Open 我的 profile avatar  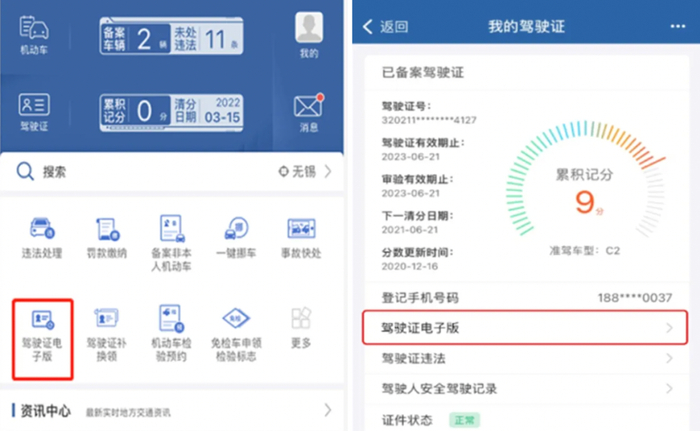point(308,36)
